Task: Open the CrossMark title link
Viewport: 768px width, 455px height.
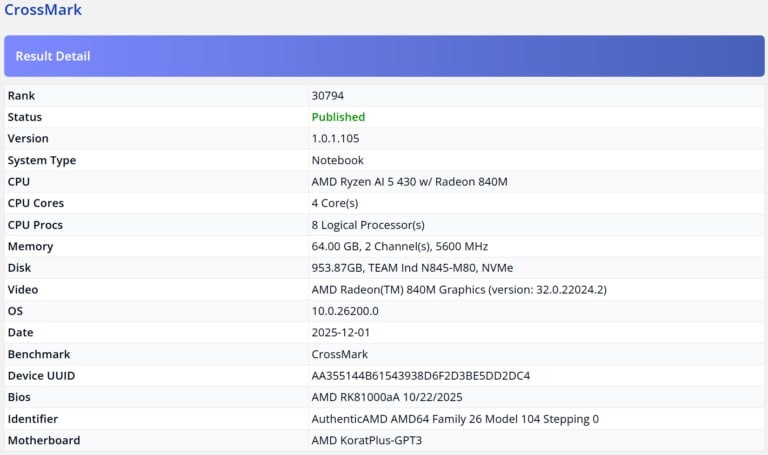Action: click(x=43, y=9)
